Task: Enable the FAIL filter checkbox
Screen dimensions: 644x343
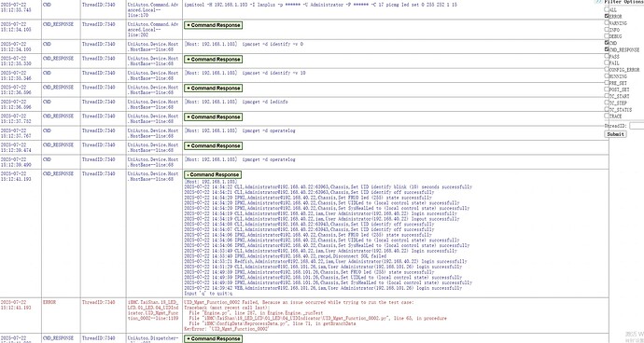Action: tap(607, 62)
